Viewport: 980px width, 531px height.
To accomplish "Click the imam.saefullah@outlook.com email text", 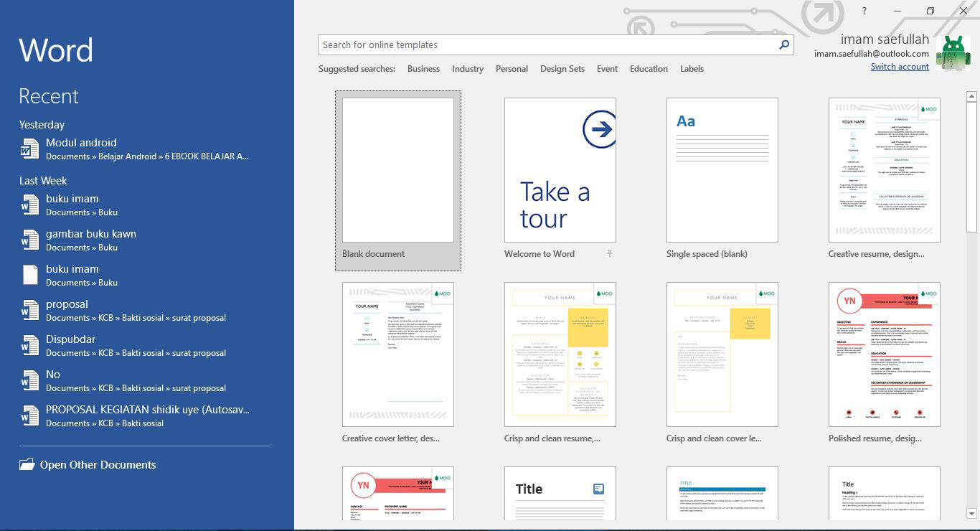I will tap(872, 54).
